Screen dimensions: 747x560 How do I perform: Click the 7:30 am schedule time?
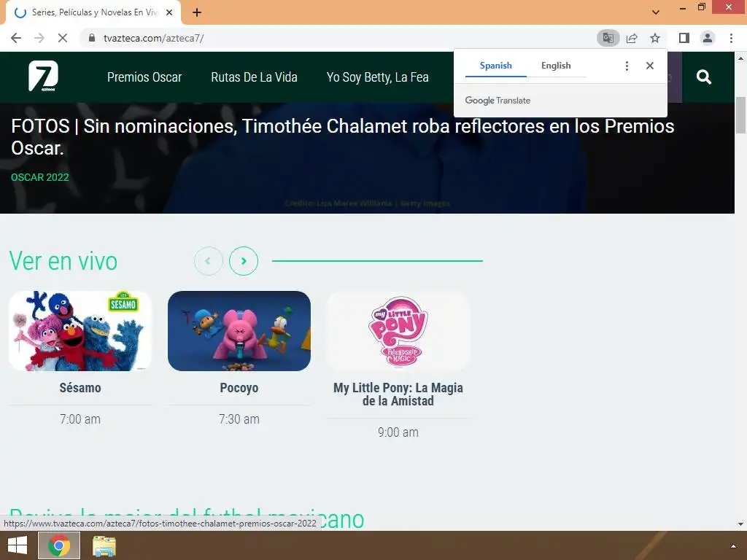click(x=239, y=419)
